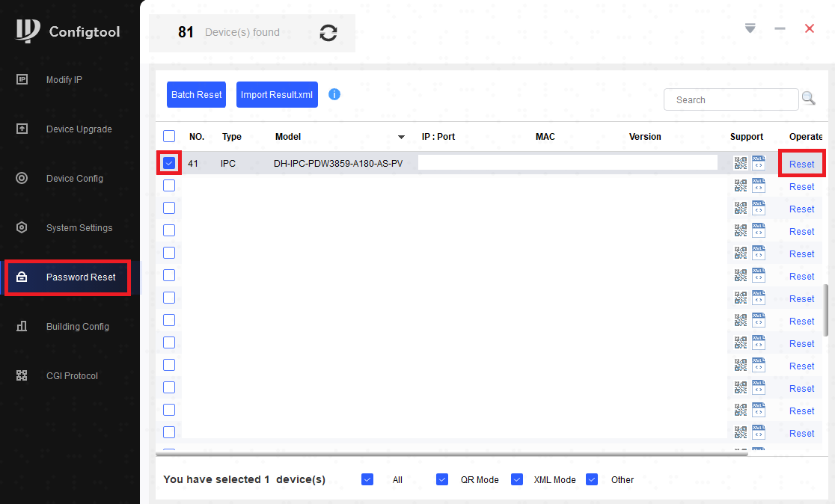
Task: Open the window options triangle menu at top right
Action: click(750, 28)
